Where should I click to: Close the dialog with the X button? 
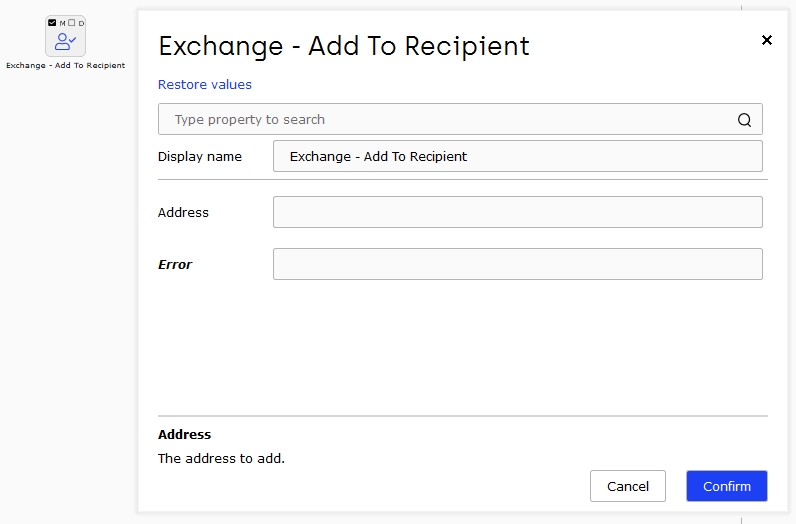pyautogui.click(x=767, y=40)
